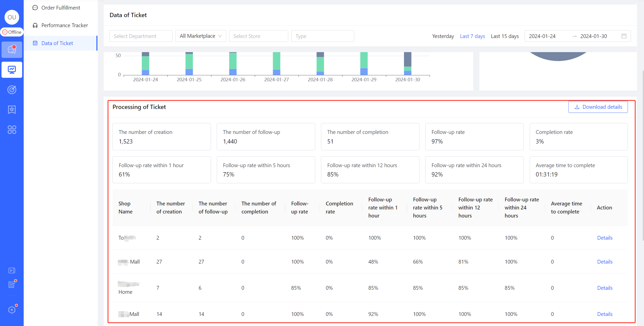Open the star bookmark sidebar icon
Image resolution: width=644 pixels, height=326 pixels.
pyautogui.click(x=12, y=110)
